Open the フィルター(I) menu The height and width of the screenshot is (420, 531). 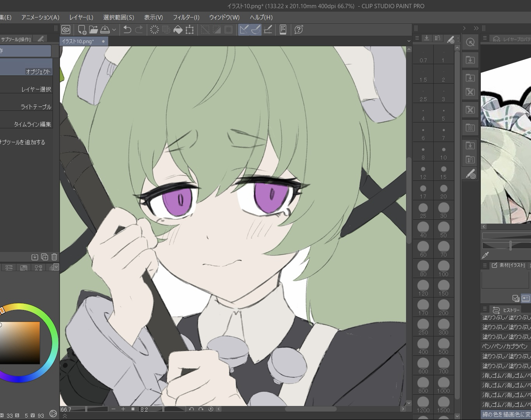coord(186,17)
